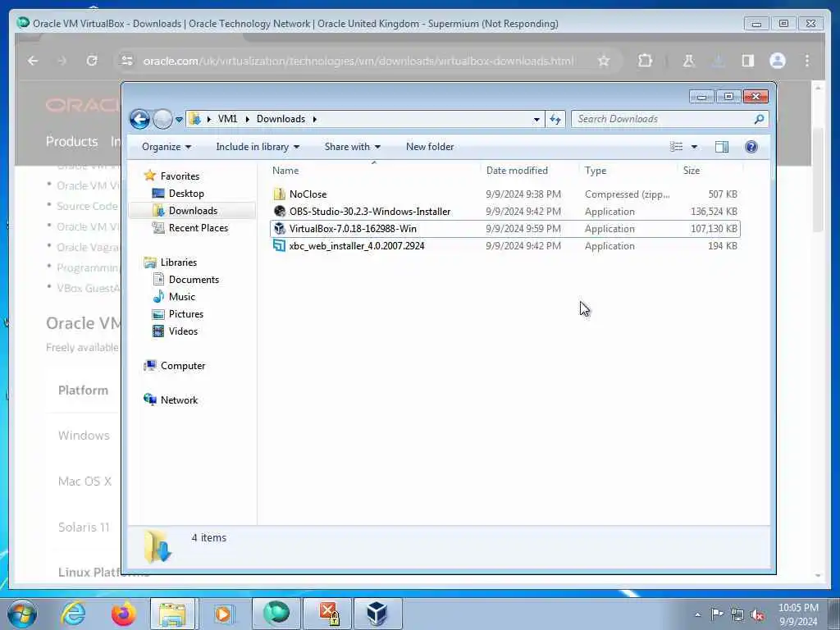Open browser profile avatar

point(778,61)
